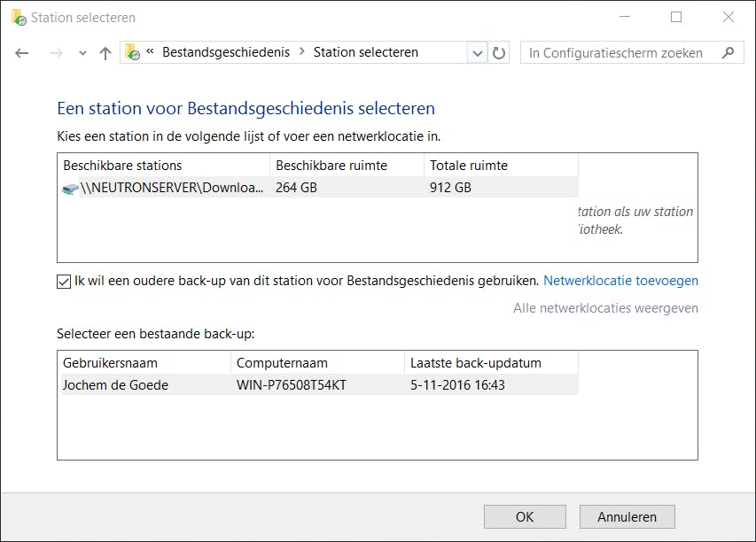Expand the address bar history dropdown
Screen dimensions: 756x542
click(478, 53)
